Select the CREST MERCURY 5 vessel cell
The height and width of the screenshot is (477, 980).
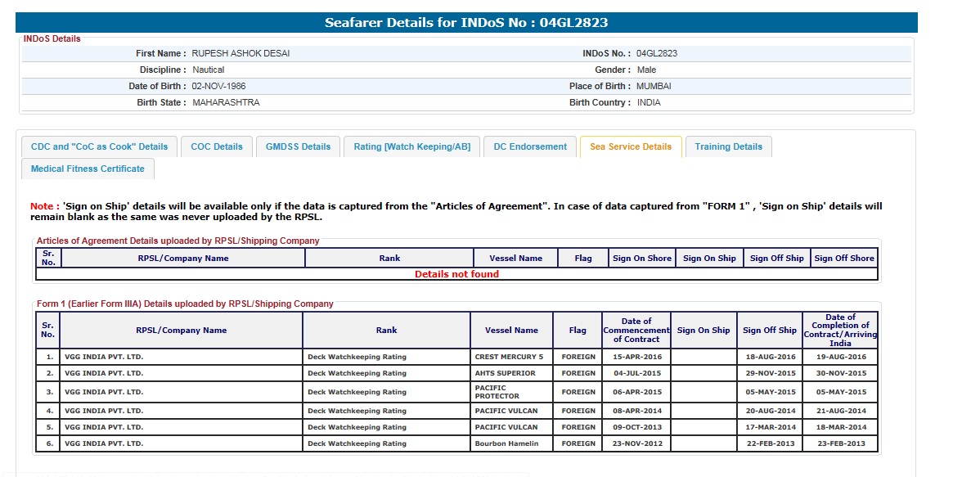[509, 358]
